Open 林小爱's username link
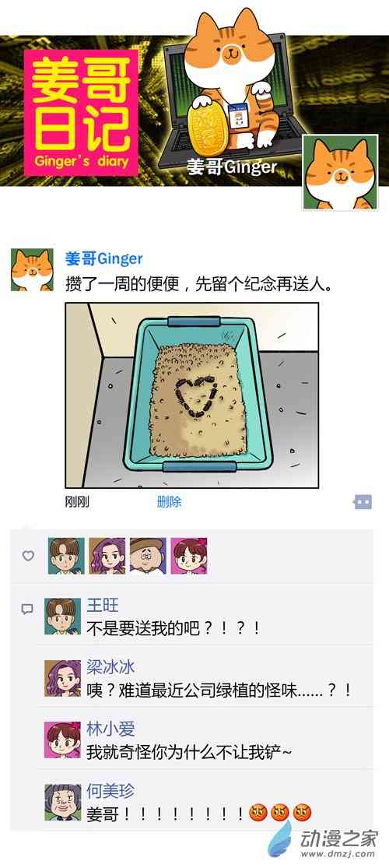This screenshot has height=868, width=389. point(110,729)
